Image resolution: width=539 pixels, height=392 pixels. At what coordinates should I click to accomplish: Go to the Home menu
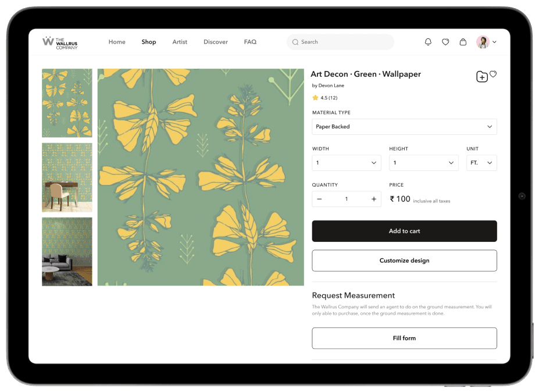(117, 42)
